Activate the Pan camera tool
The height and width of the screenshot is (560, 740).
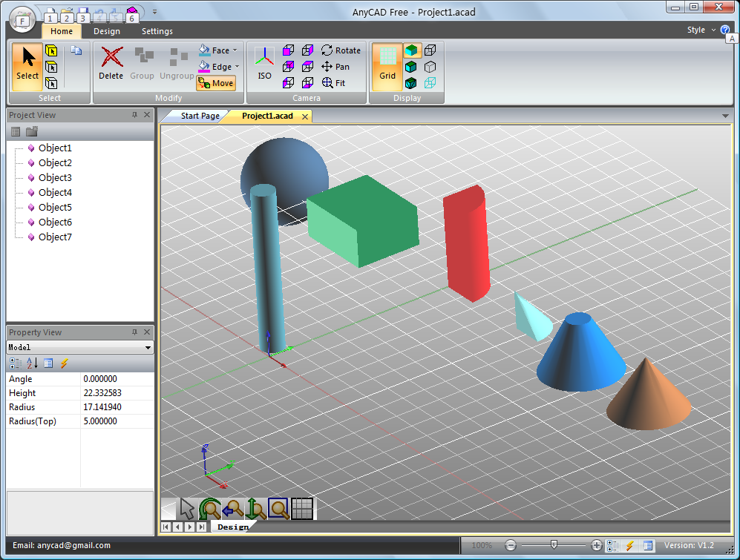[335, 67]
